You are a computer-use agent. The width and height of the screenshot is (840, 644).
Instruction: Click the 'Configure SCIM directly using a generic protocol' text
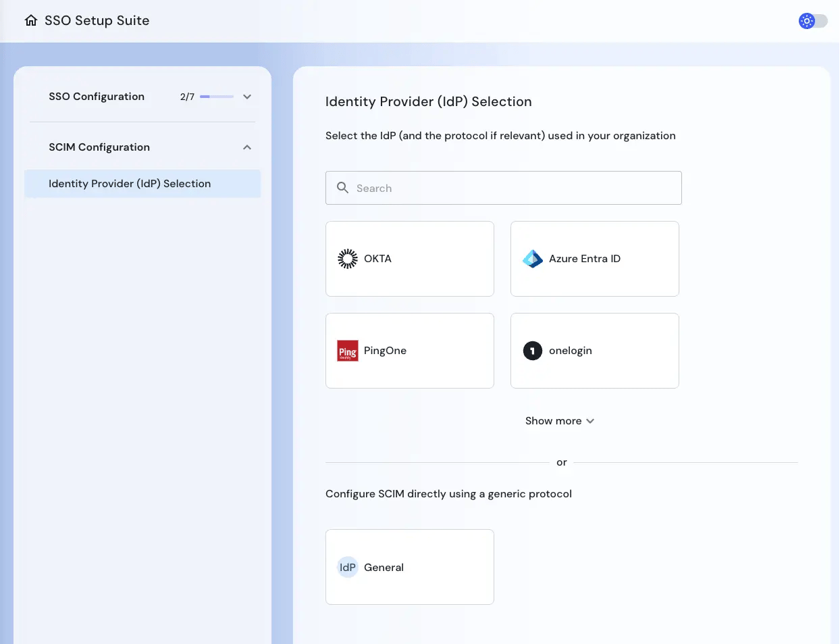(448, 494)
